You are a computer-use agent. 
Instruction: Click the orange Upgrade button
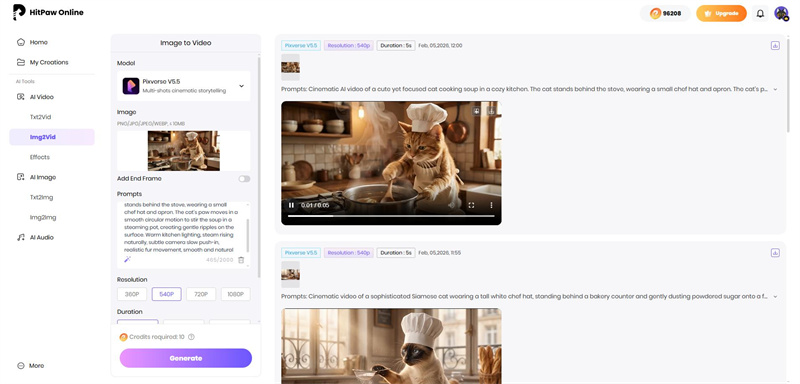coord(721,13)
